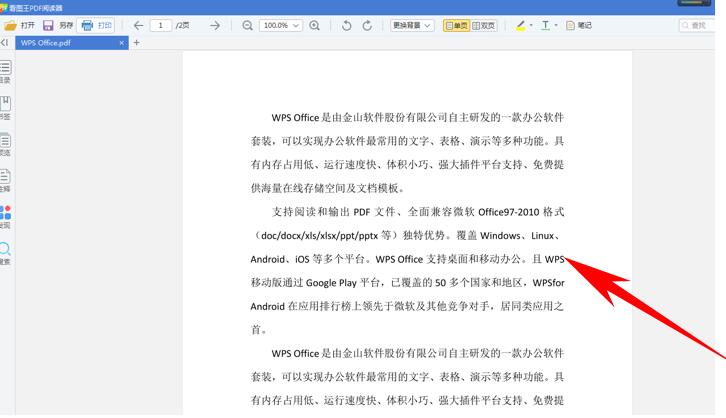The height and width of the screenshot is (418, 726).
Task: Open the 发现 discover apps panel
Action: coord(5,217)
